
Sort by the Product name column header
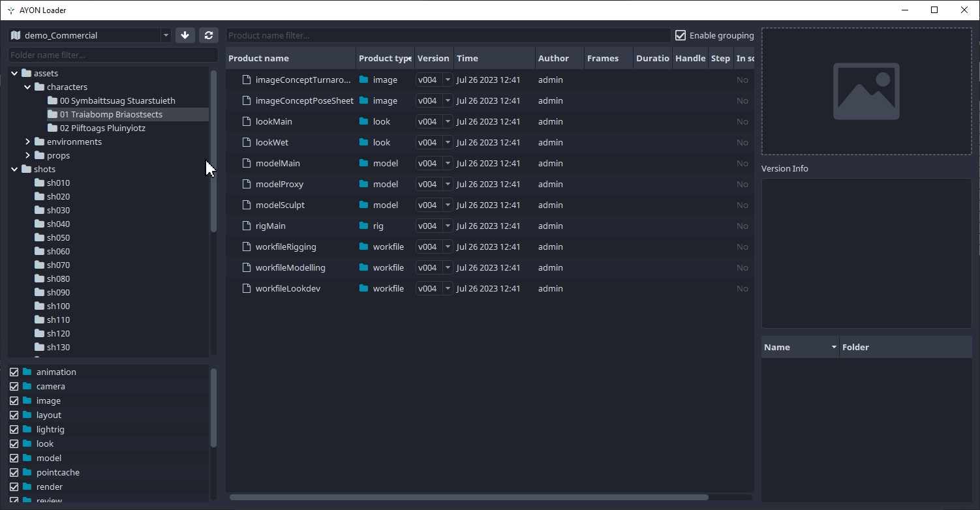click(258, 58)
